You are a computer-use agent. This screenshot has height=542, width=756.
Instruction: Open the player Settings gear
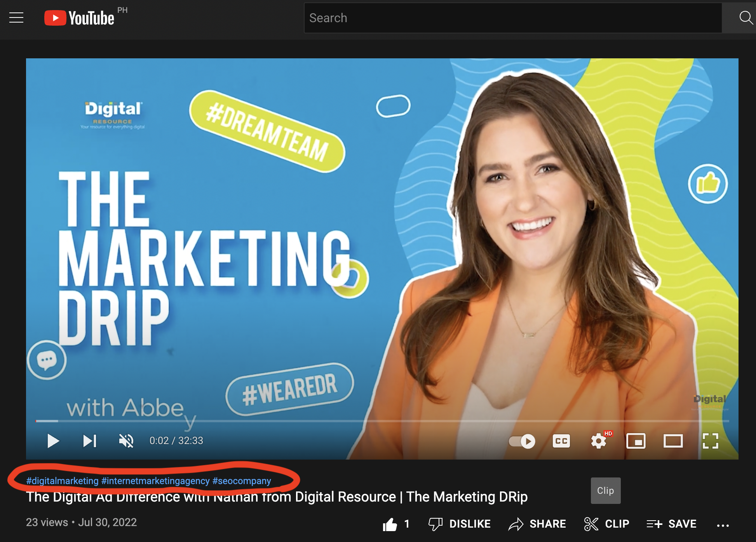click(x=598, y=441)
